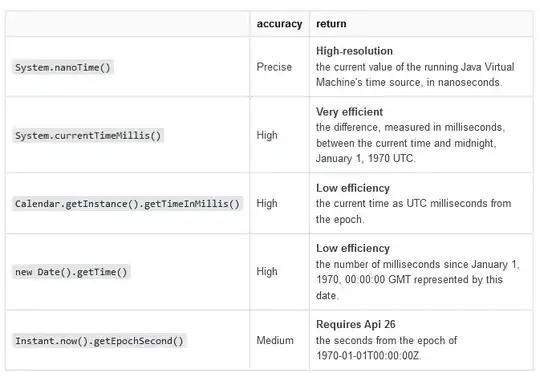Image resolution: width=540 pixels, height=377 pixels.
Task: Click the Very efficient bold heading
Action: click(x=349, y=112)
